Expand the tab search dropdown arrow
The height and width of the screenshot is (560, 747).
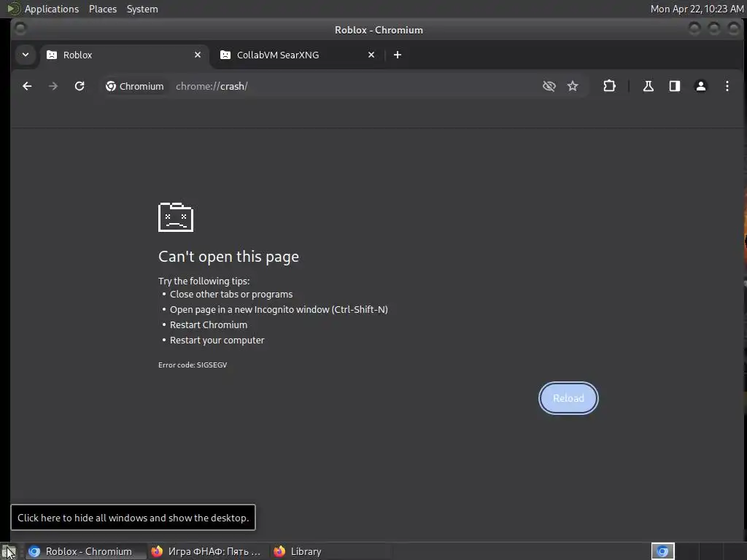pos(26,55)
